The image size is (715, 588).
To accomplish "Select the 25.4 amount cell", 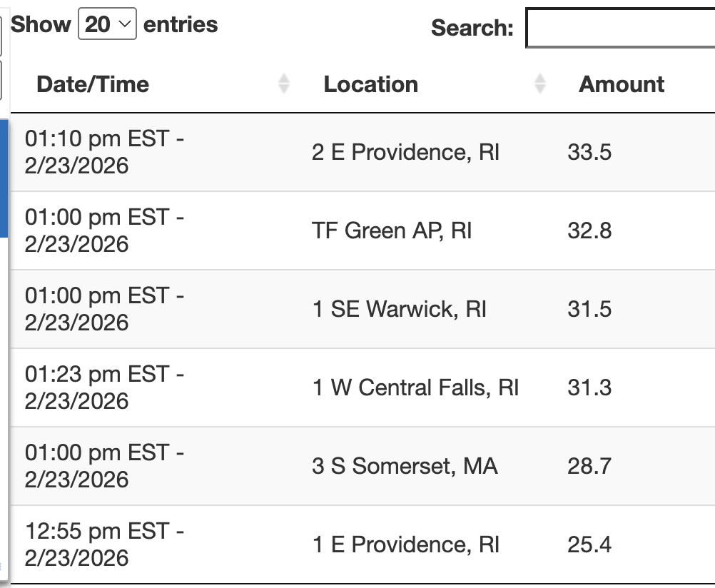I will (589, 544).
